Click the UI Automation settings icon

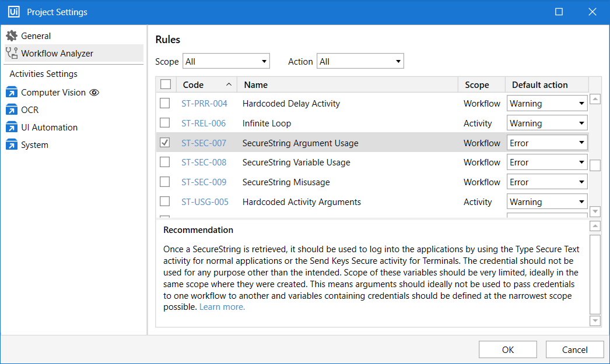[12, 128]
